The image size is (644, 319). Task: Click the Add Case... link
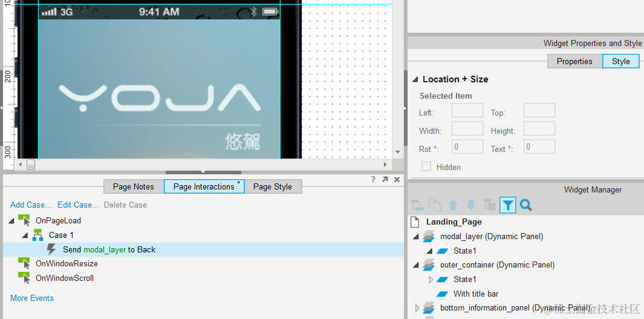31,205
